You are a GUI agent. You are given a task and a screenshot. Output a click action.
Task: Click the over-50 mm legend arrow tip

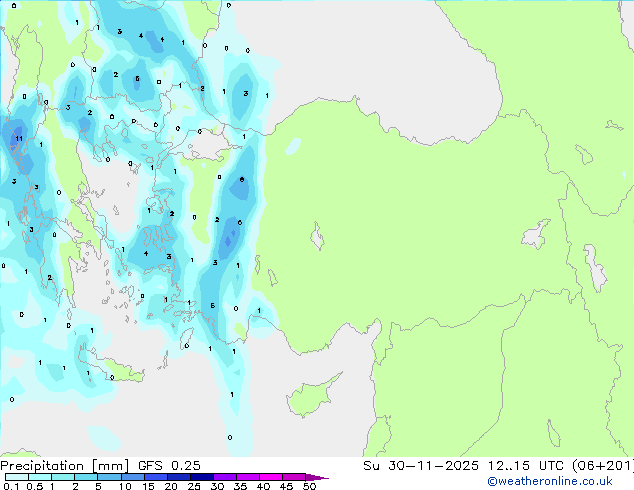[317, 478]
